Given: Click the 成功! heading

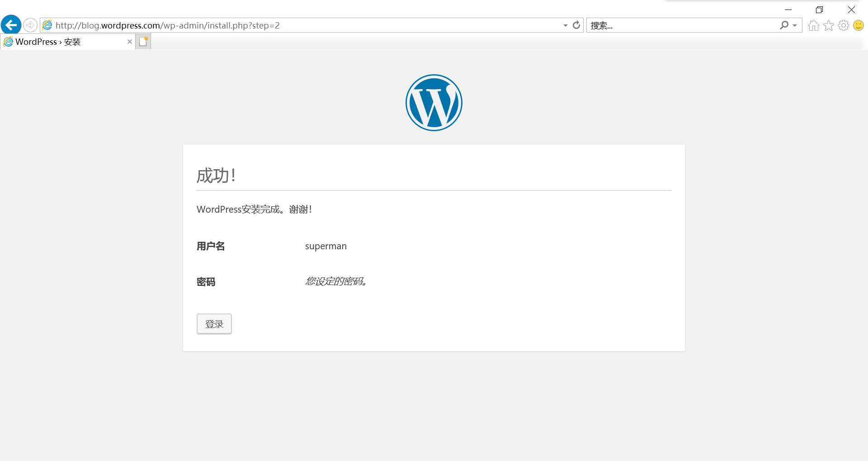Looking at the screenshot, I should pos(216,176).
